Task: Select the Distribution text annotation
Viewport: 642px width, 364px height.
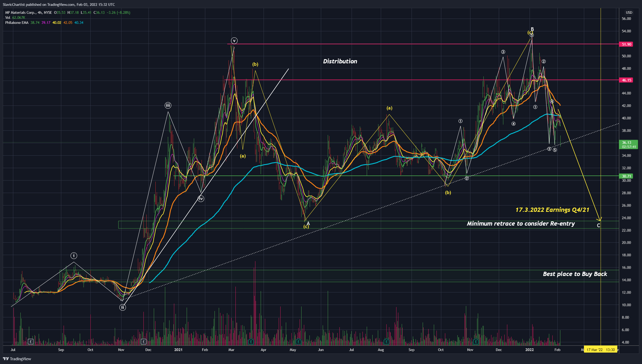Action: (x=340, y=61)
